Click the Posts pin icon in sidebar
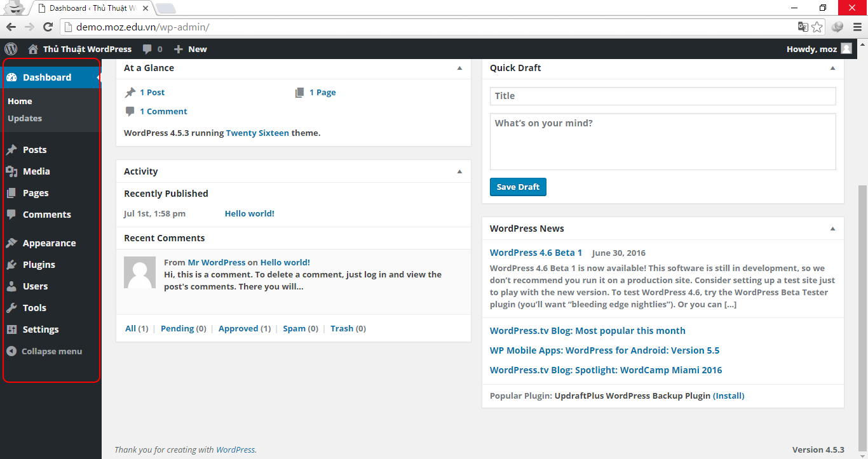 [11, 150]
